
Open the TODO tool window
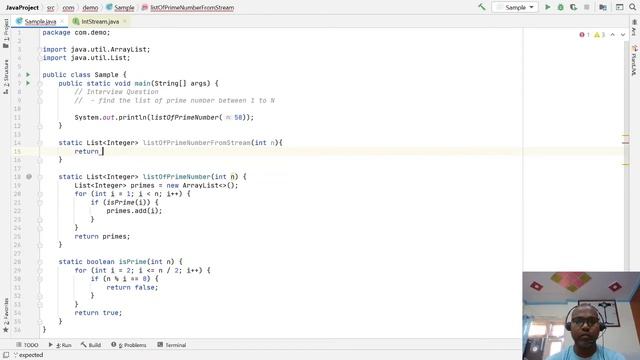(27, 345)
